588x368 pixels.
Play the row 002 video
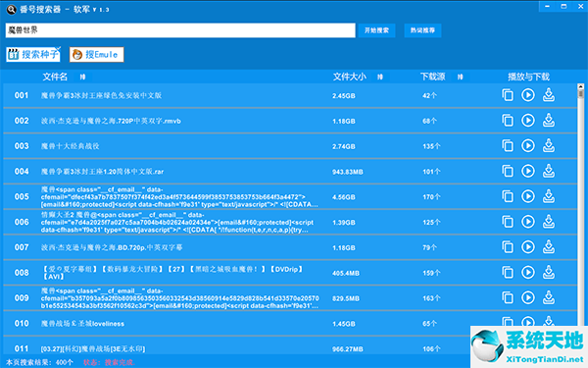pos(528,121)
